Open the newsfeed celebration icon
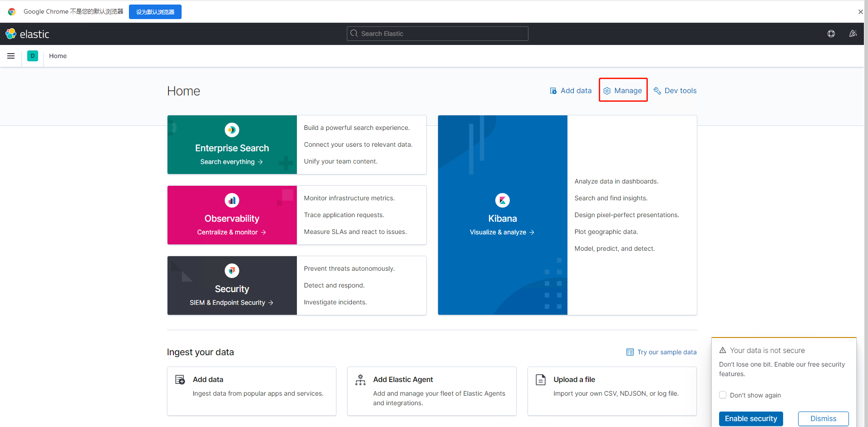Screen dimensions: 868x427 click(853, 34)
